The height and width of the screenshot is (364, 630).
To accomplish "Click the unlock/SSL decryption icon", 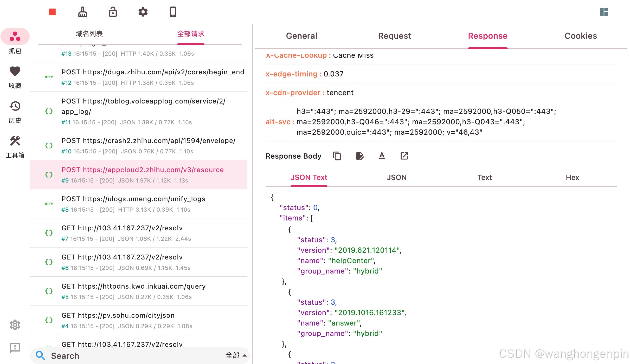I will pos(113,12).
